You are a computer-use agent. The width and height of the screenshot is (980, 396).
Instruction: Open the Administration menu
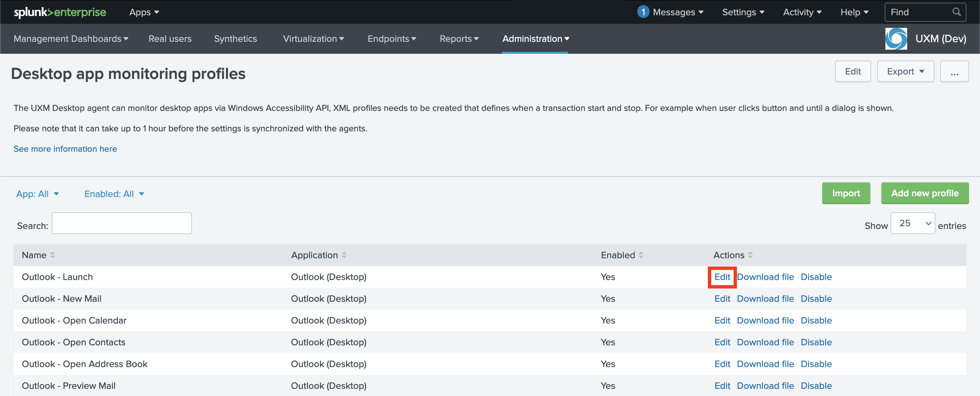click(535, 39)
